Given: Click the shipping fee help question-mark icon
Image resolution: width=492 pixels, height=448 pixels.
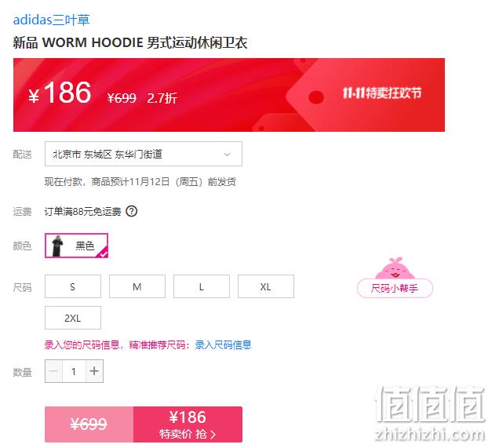Looking at the screenshot, I should pos(132,211).
